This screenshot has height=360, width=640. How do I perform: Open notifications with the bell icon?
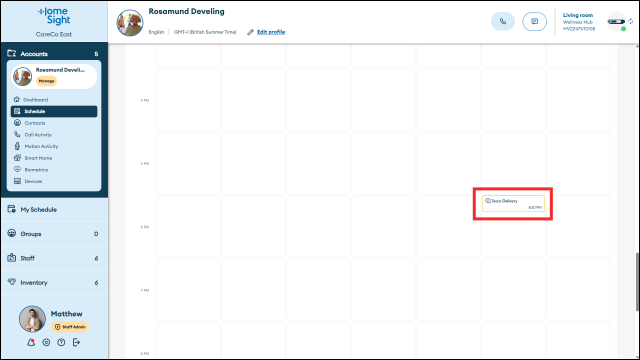coord(31,342)
